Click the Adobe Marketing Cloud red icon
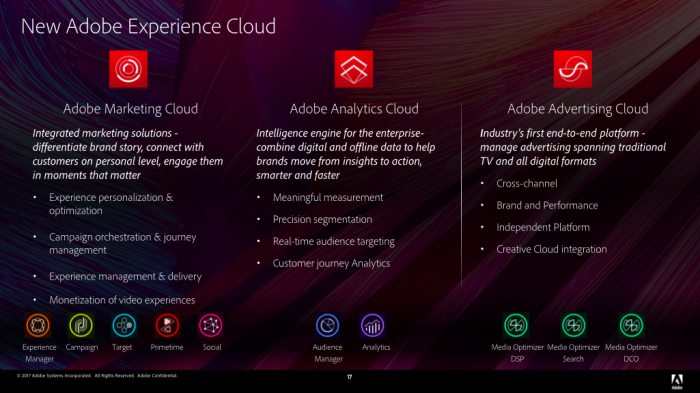 pyautogui.click(x=128, y=69)
